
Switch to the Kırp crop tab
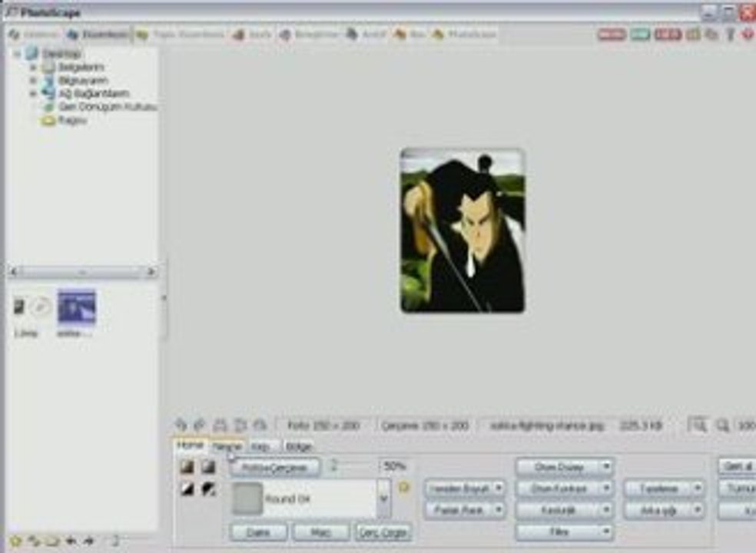[x=261, y=446]
